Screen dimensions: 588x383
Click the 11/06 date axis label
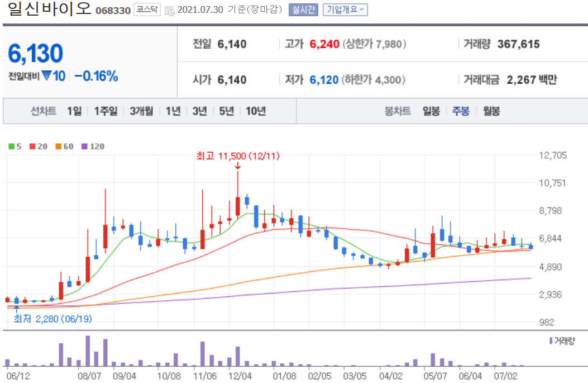[205, 376]
